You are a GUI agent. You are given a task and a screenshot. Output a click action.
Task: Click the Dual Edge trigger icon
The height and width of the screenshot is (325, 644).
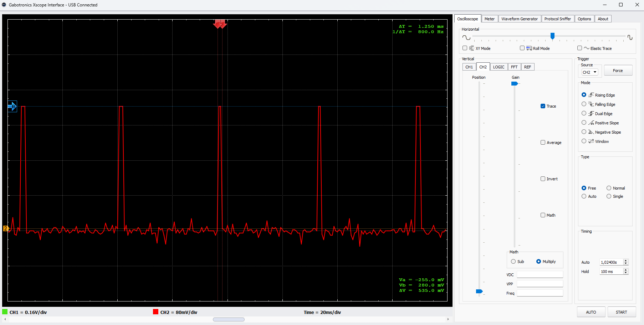[x=591, y=113]
